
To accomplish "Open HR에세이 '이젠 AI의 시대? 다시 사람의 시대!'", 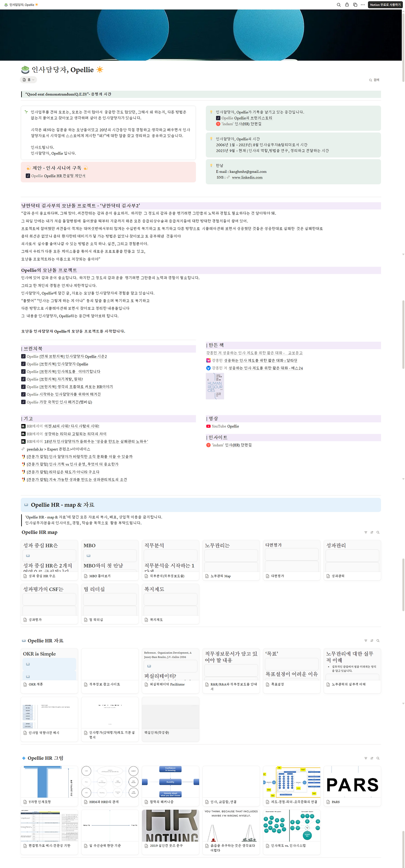I will point(60,426).
